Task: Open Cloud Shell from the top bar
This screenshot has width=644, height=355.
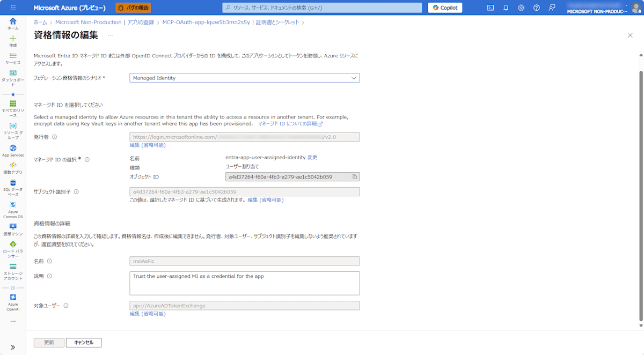Action: 491,8
